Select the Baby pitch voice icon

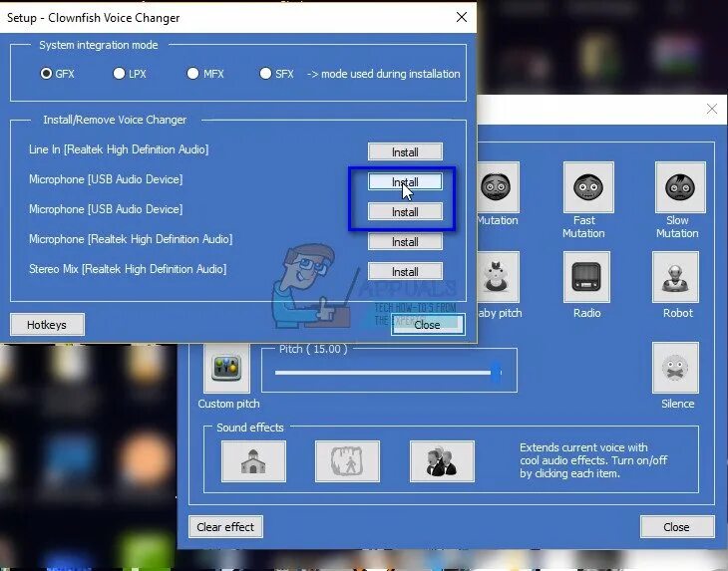coord(498,277)
